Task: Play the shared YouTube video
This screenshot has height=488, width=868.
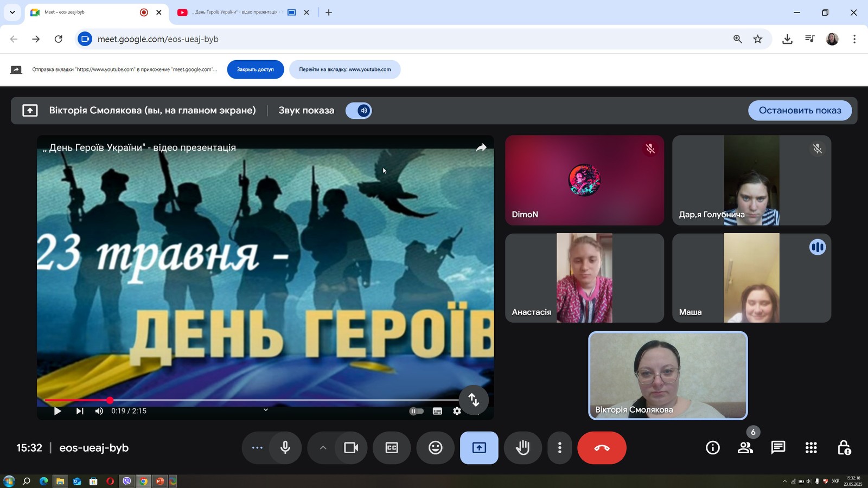Action: pos(58,411)
